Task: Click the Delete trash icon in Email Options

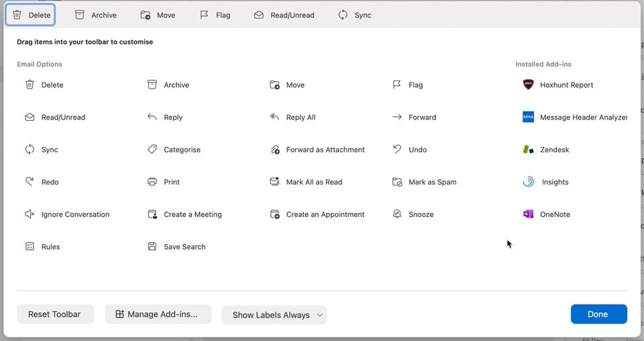Action: pyautogui.click(x=30, y=85)
